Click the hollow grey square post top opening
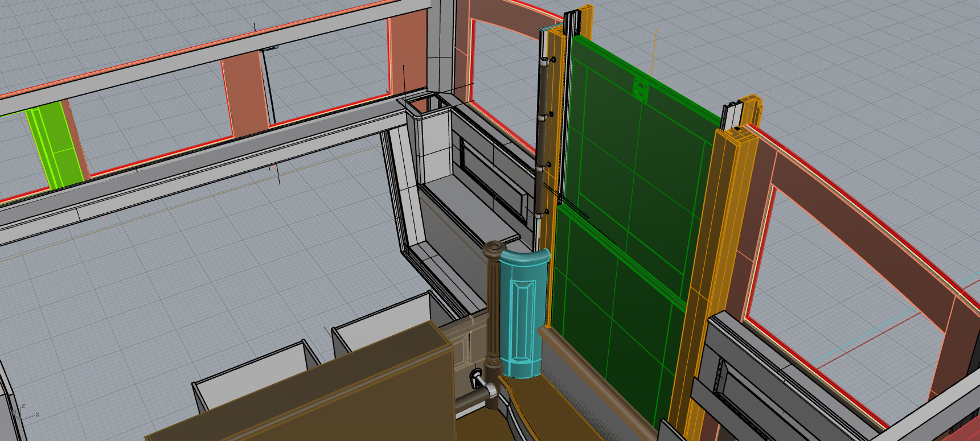Viewport: 980px width, 441px height. [423, 105]
